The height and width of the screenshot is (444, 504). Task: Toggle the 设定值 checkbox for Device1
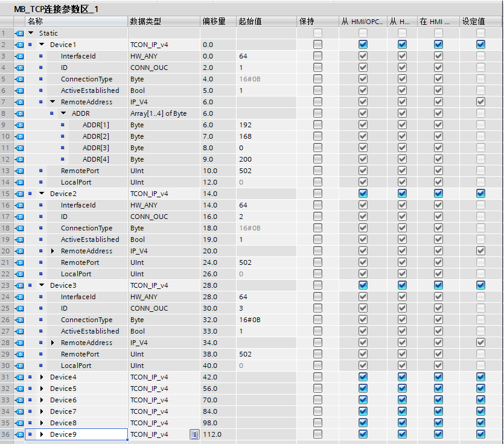[x=480, y=44]
